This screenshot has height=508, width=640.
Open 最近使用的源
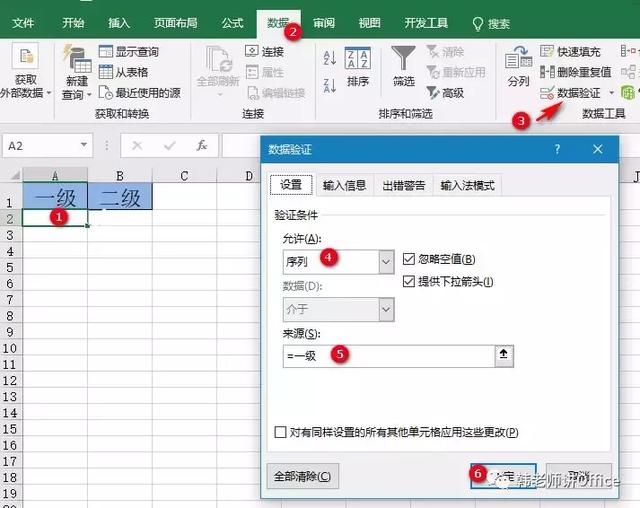click(140, 93)
